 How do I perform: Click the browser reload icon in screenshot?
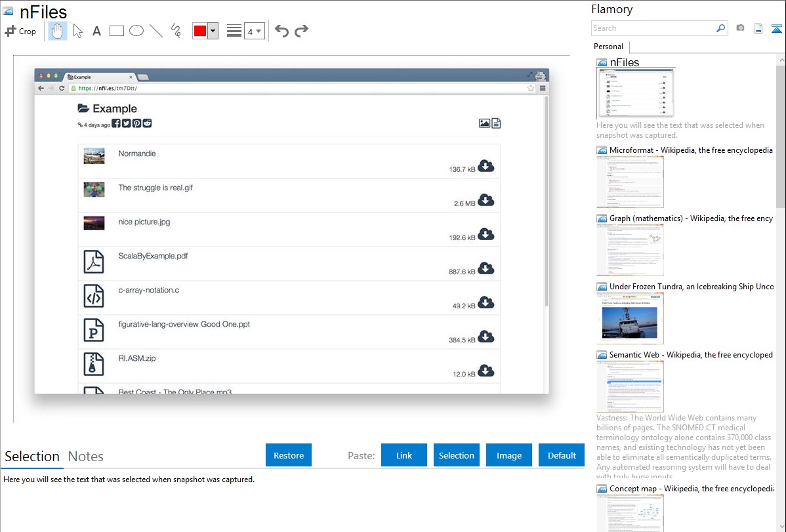62,89
